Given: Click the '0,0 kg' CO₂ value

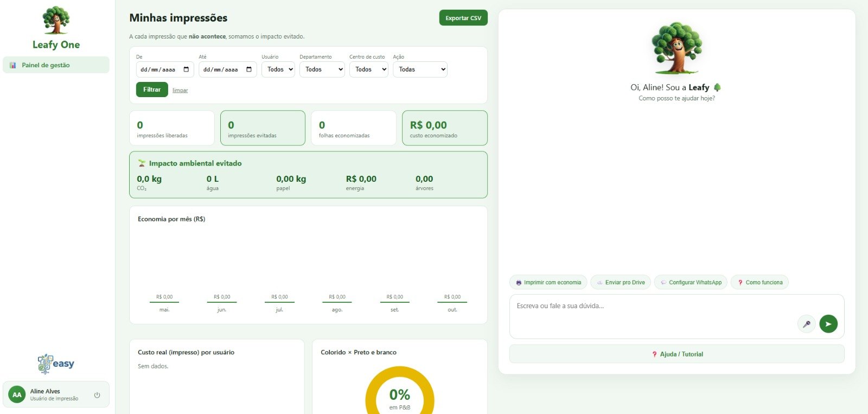Looking at the screenshot, I should [149, 179].
